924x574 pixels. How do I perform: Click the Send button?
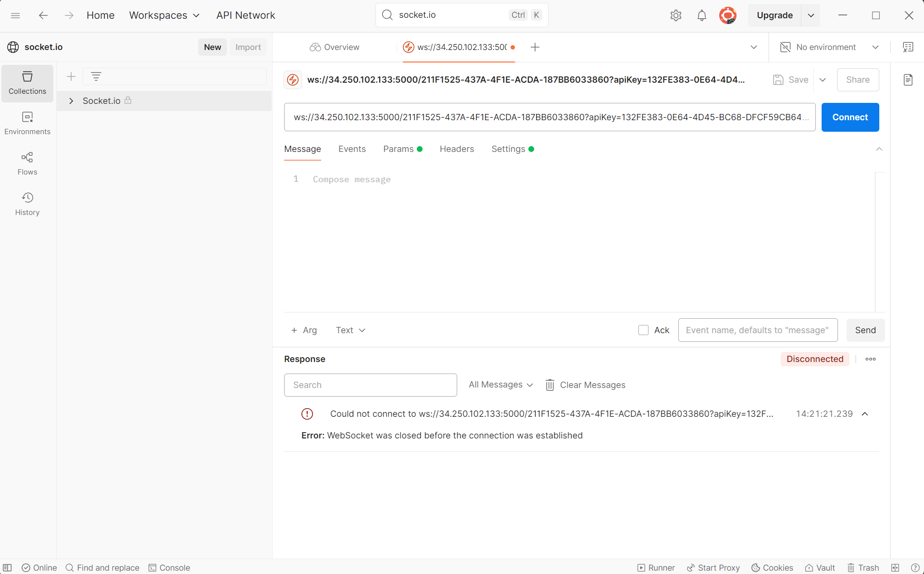[865, 330]
